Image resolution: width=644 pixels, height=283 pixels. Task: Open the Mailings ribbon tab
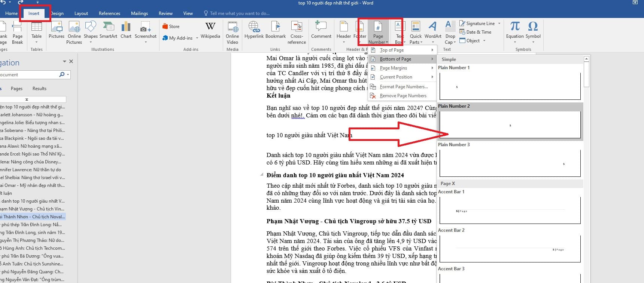(x=139, y=13)
